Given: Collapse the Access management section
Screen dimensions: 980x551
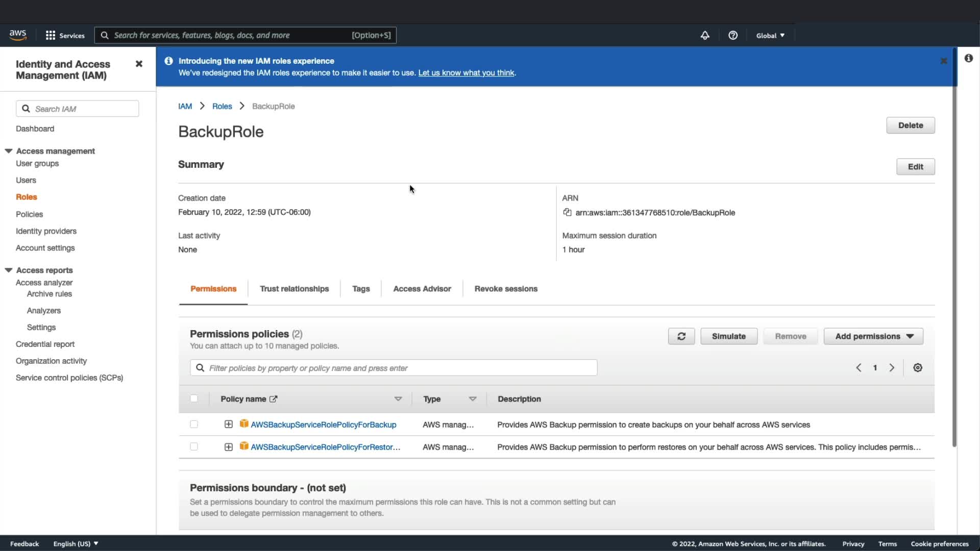Looking at the screenshot, I should (x=9, y=151).
